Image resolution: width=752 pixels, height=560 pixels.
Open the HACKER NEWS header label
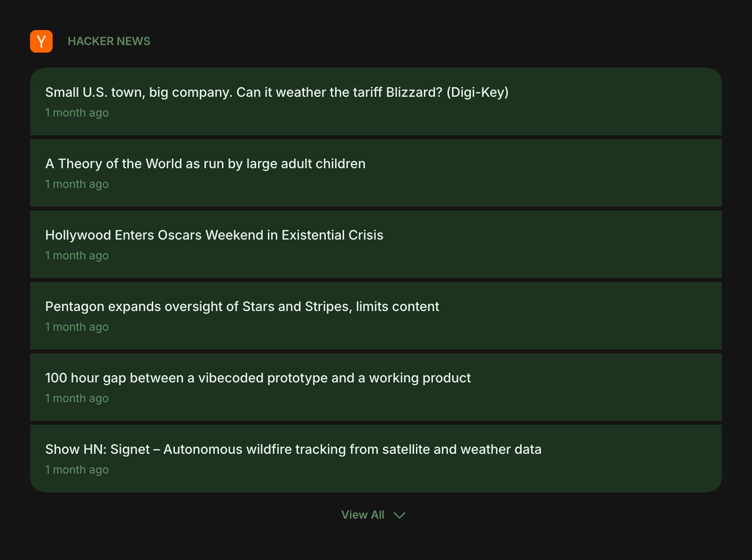(x=109, y=41)
